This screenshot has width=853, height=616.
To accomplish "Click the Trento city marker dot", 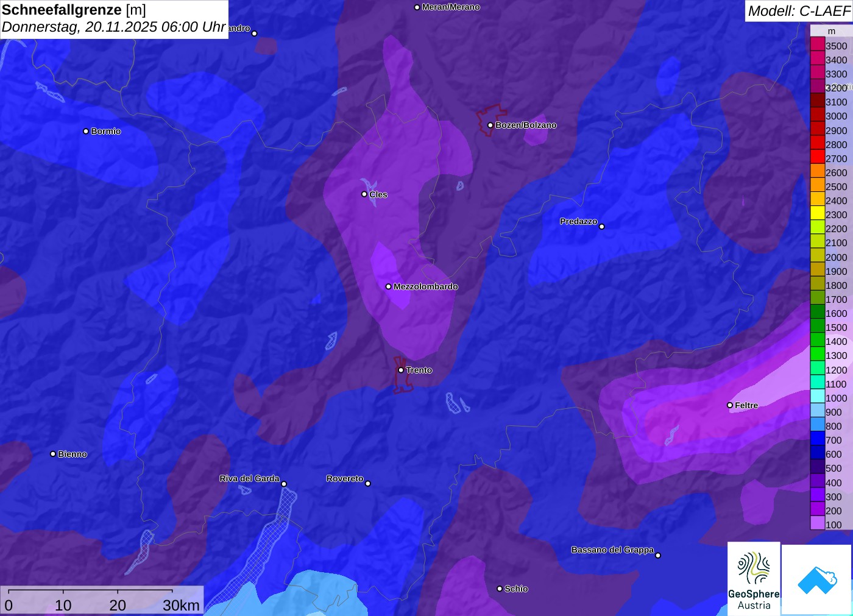I will pos(401,370).
